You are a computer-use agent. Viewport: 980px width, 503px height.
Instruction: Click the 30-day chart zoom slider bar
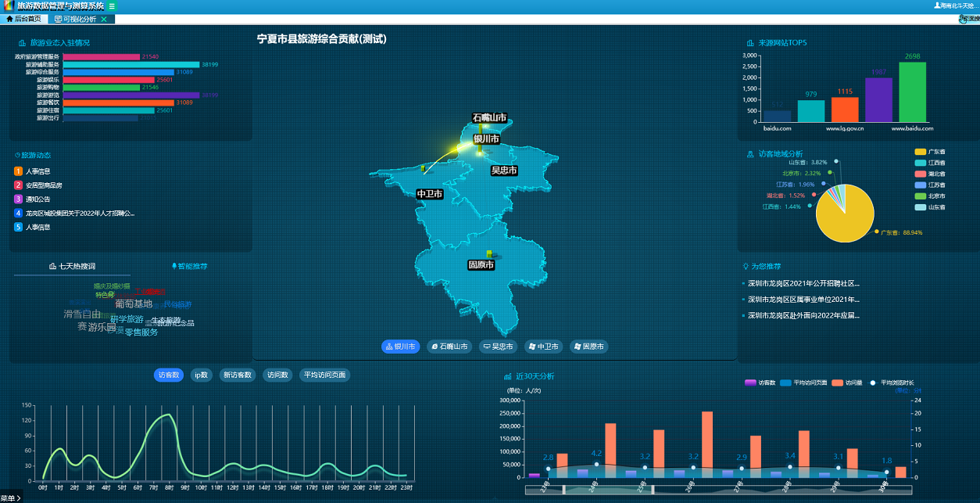(x=719, y=490)
